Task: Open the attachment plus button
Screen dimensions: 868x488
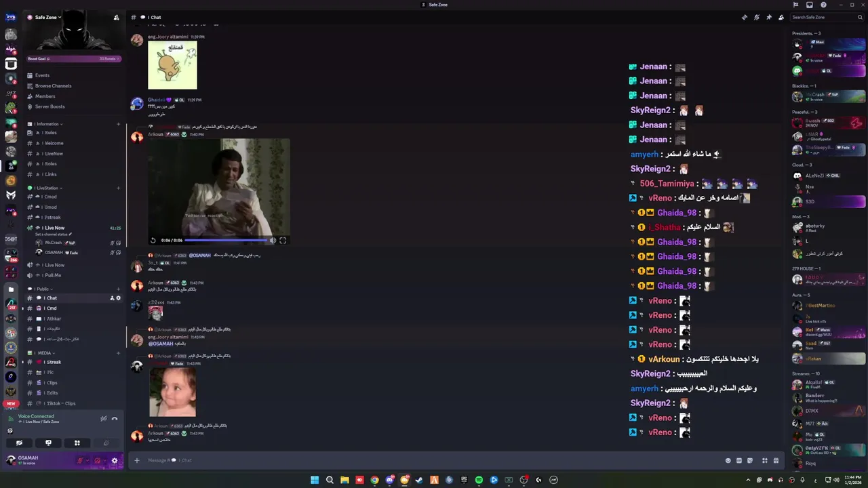Action: (136, 460)
